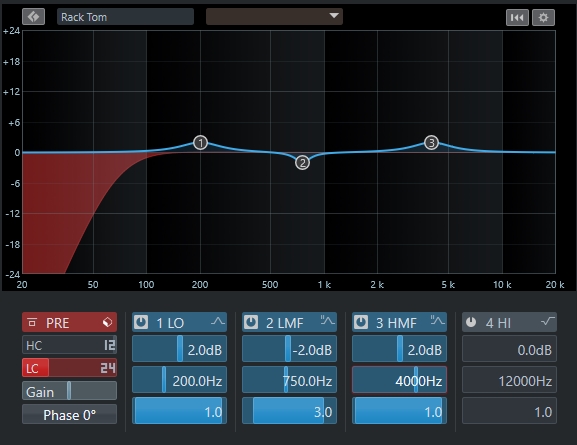Click band 2 frequency field 750.0Hz
This screenshot has width=577, height=445.
point(289,380)
